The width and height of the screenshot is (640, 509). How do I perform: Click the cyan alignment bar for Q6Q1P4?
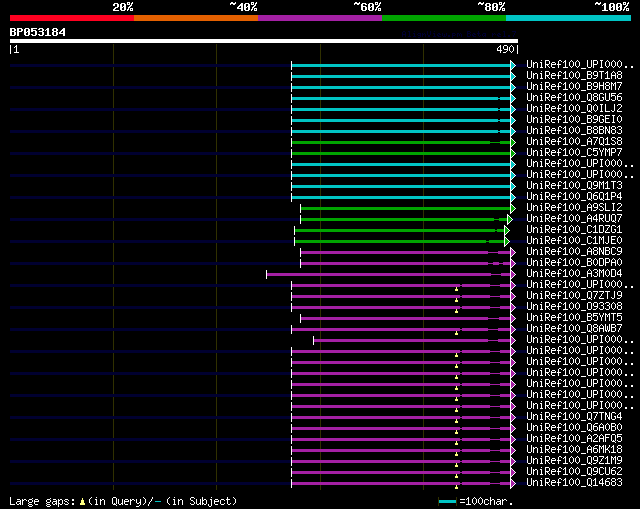(401, 198)
